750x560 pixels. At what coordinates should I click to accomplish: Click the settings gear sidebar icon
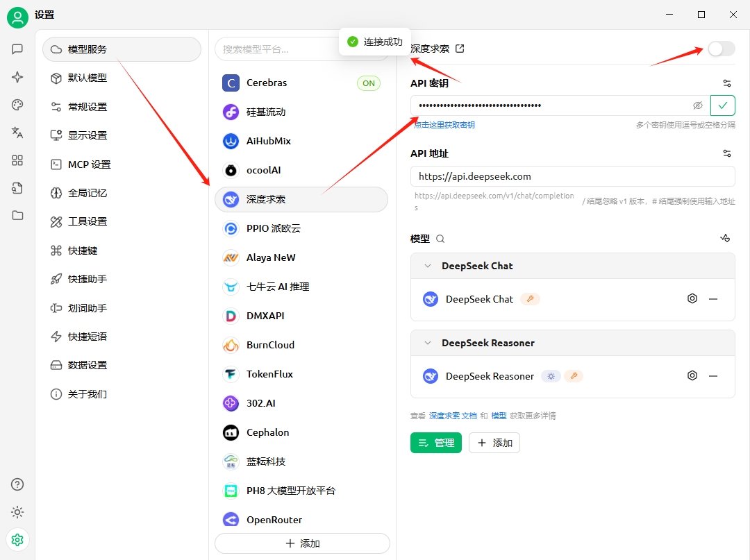pos(17,540)
